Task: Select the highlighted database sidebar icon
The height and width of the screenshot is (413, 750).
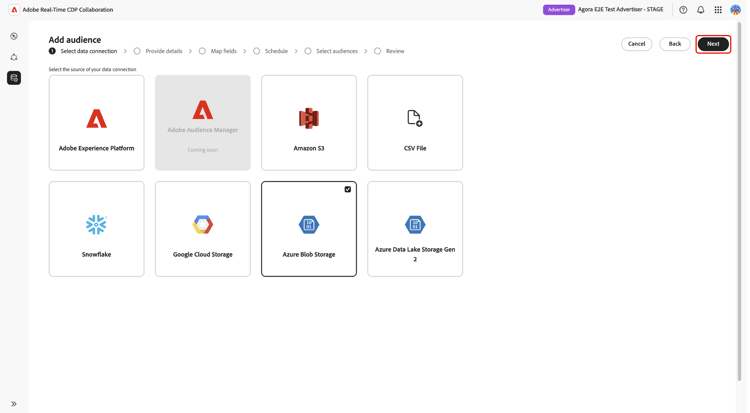Action: point(14,78)
